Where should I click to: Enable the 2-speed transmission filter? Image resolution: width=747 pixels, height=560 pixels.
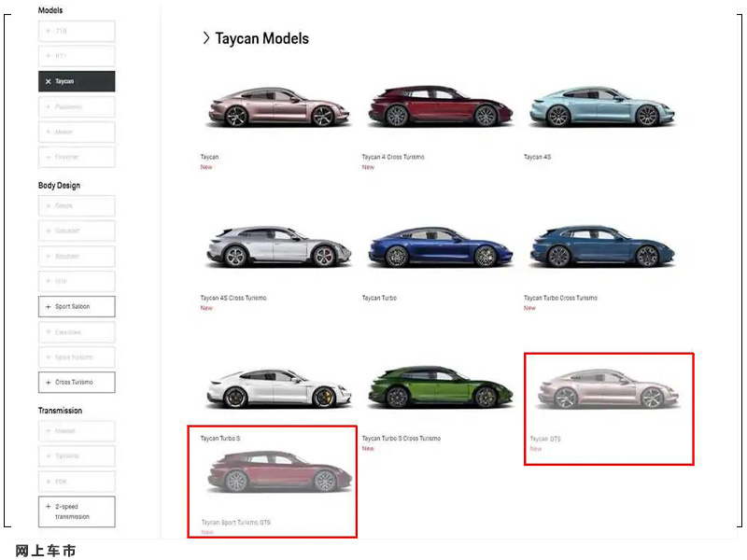pyautogui.click(x=77, y=511)
